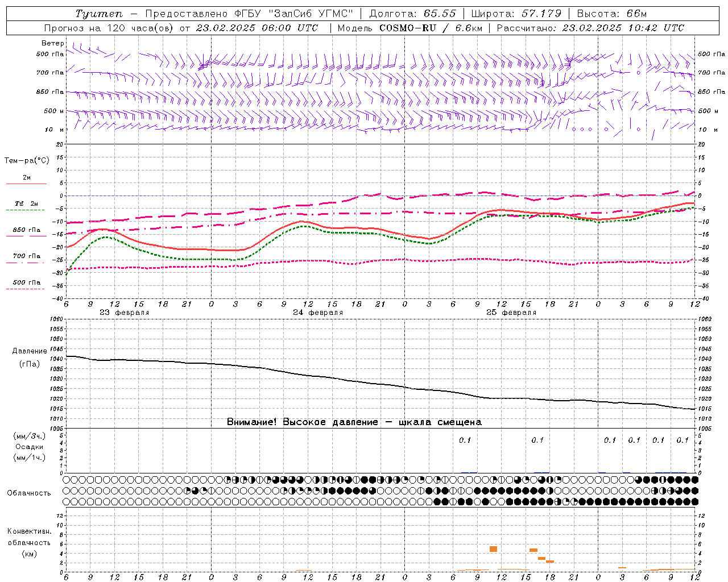The width and height of the screenshot is (728, 582).
Task: Click the Долгота: 65.55 value
Action: (x=412, y=14)
